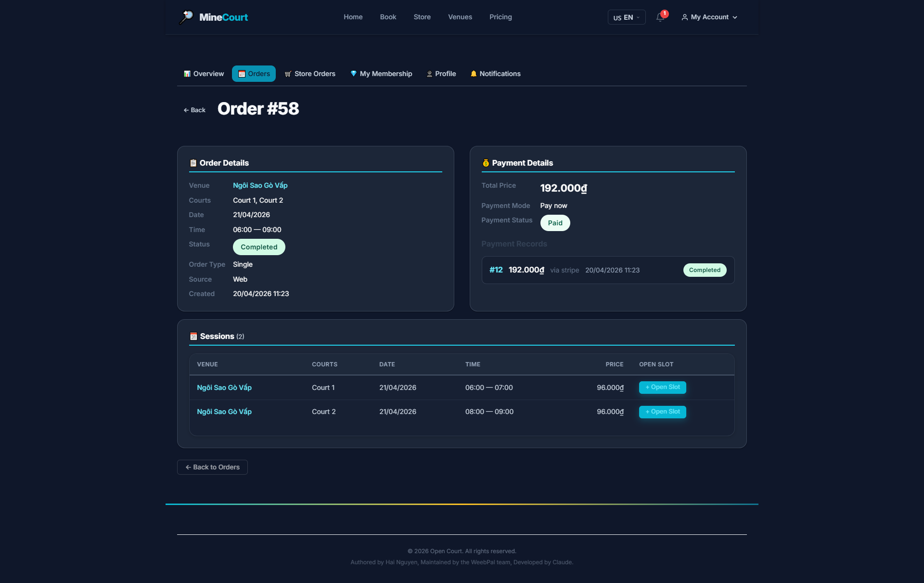Image resolution: width=924 pixels, height=583 pixels.
Task: Click the notification bell icon
Action: (660, 17)
